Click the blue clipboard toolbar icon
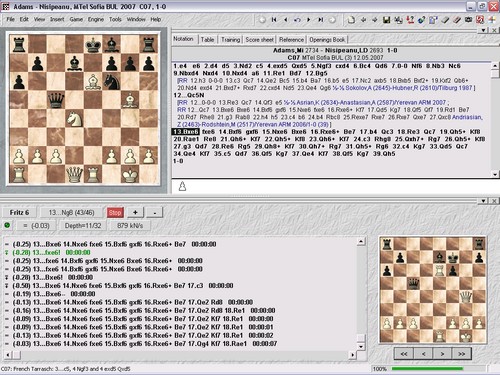This screenshot has height=375, width=500. tap(433, 20)
